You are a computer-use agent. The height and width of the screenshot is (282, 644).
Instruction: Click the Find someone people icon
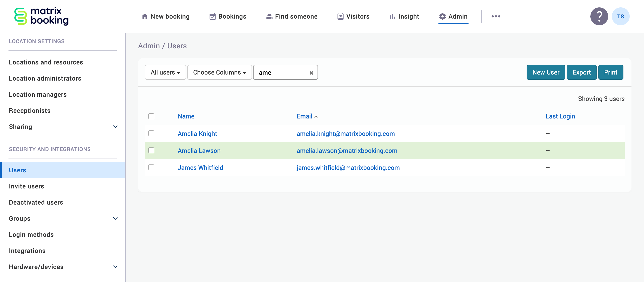point(269,16)
